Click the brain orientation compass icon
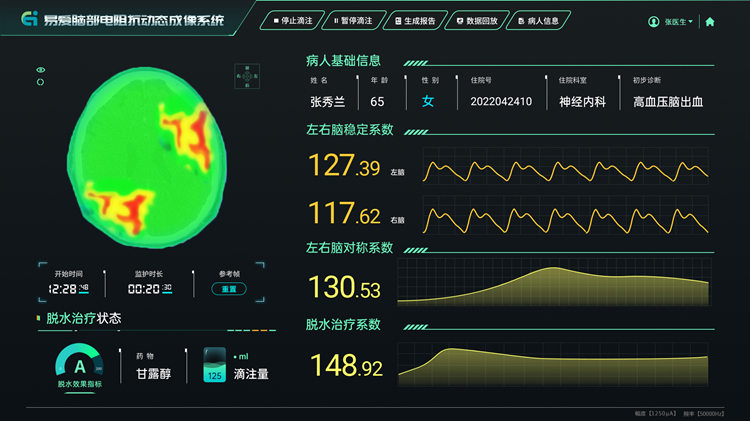 coord(247,76)
